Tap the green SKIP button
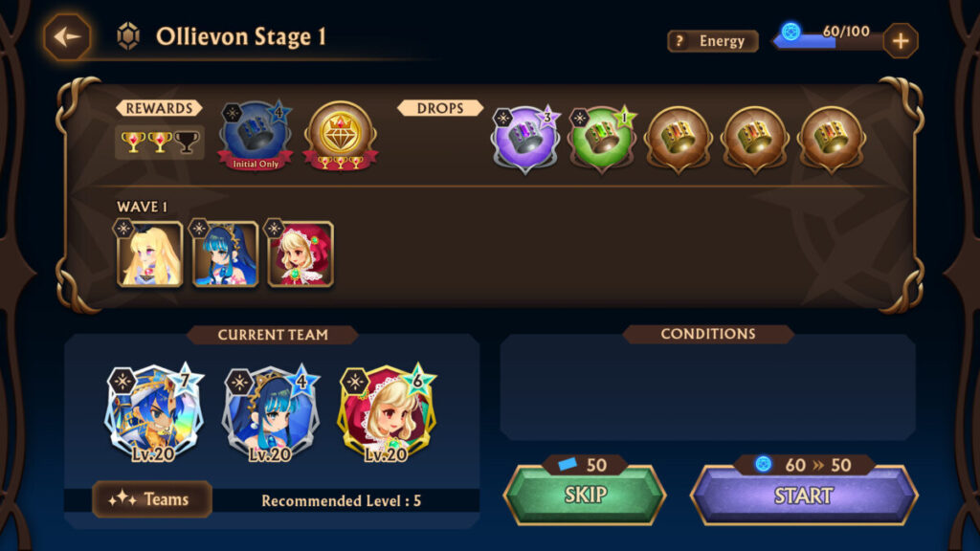The width and height of the screenshot is (980, 551). (x=585, y=495)
